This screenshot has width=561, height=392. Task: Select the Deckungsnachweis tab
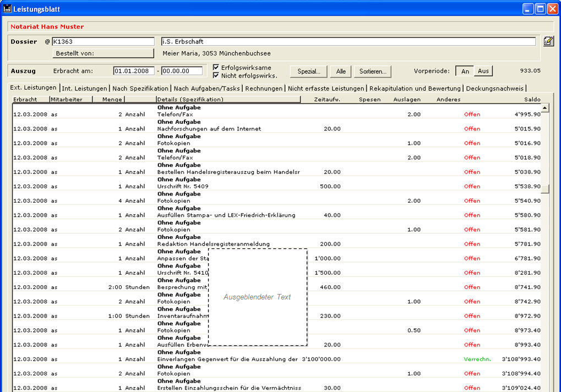coord(495,89)
